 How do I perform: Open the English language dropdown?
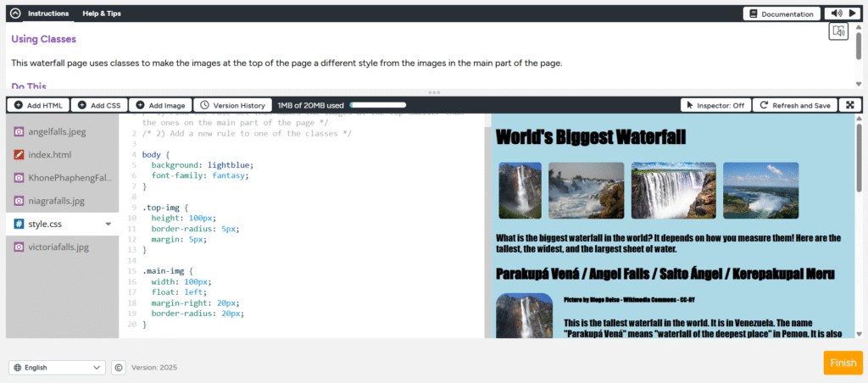coord(57,368)
